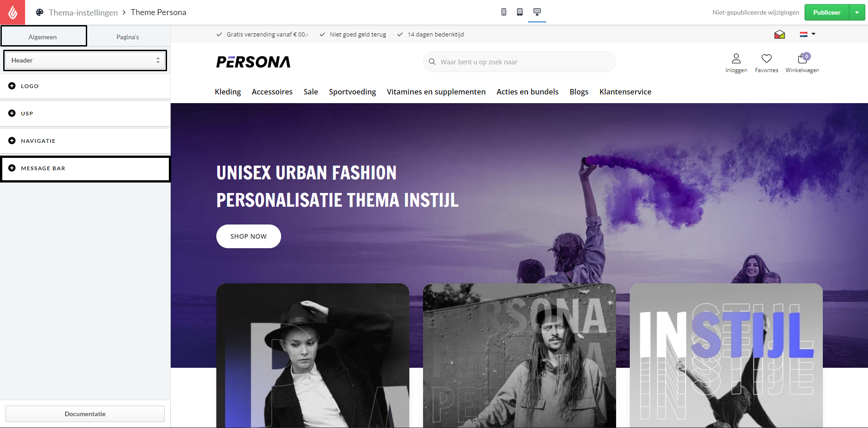
Task: Open the Winkelwagen cart icon
Action: pos(802,58)
